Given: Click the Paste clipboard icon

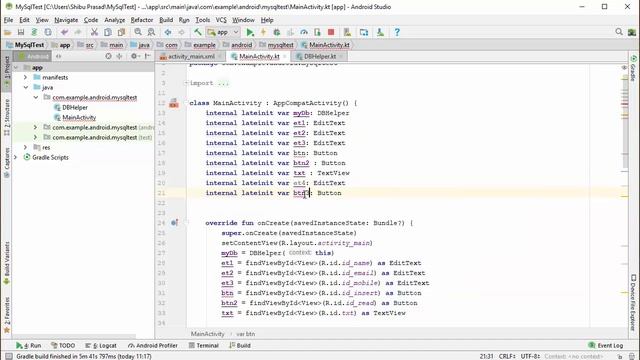Looking at the screenshot, I should [x=121, y=32].
